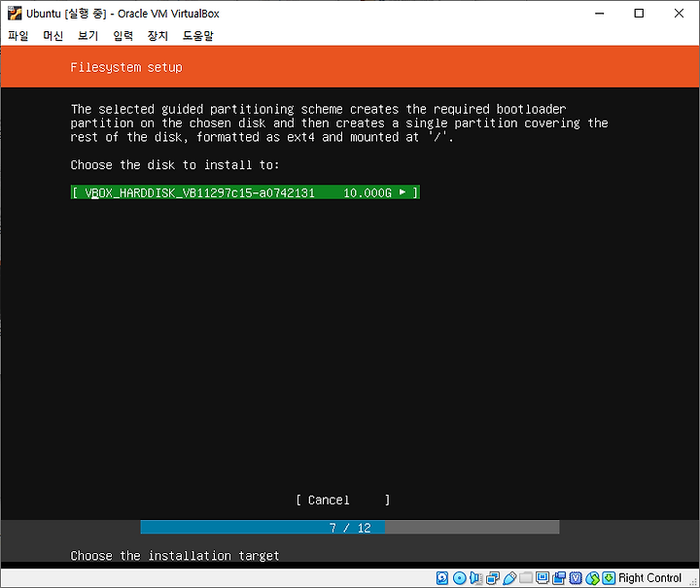Select the VBOX_HARDDISK 10.000G disk entry
This screenshot has height=588, width=700.
[245, 192]
